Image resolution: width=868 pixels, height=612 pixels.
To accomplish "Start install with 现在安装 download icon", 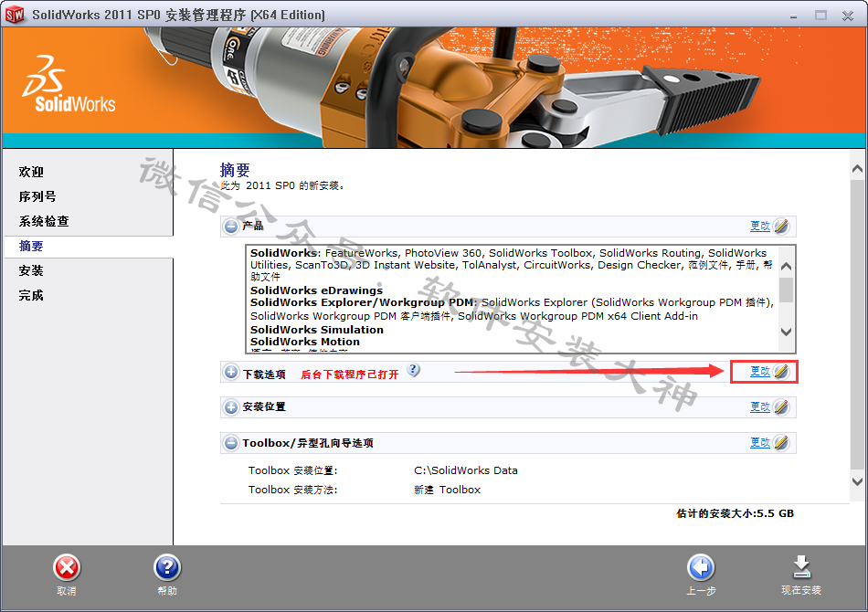I will (x=801, y=568).
